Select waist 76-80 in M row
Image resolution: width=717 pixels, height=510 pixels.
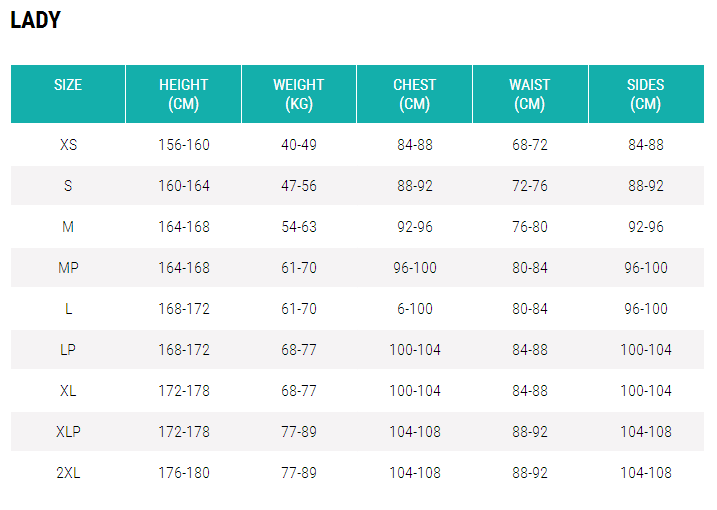tap(530, 227)
